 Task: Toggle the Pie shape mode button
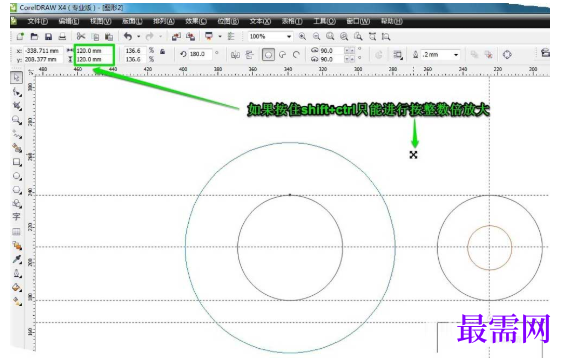[x=282, y=55]
